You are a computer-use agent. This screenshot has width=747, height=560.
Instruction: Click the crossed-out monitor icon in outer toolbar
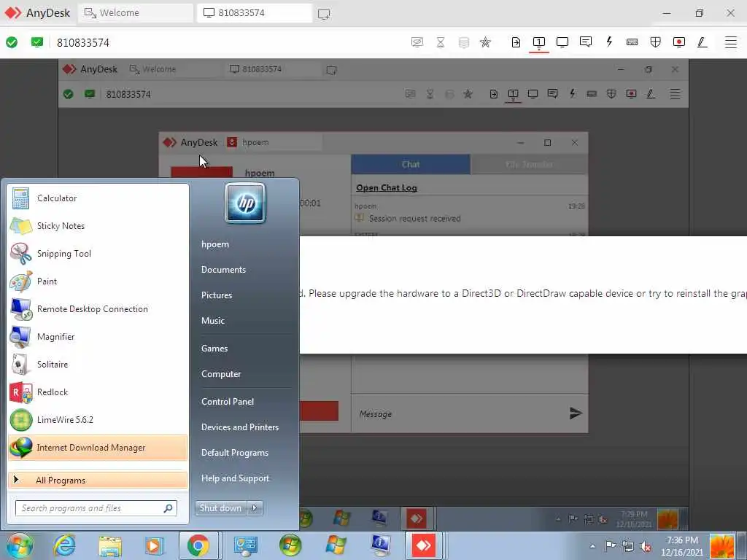[x=417, y=42]
